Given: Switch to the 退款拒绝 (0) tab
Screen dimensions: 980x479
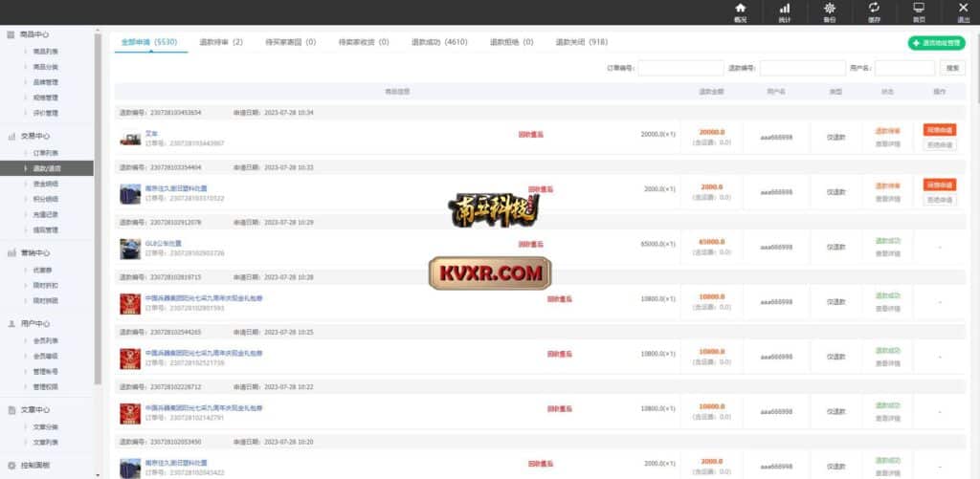Looking at the screenshot, I should pos(511,42).
